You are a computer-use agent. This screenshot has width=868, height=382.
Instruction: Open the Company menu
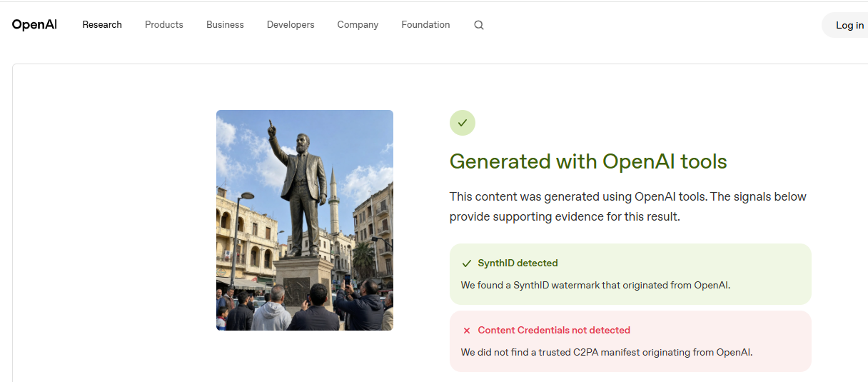tap(358, 25)
